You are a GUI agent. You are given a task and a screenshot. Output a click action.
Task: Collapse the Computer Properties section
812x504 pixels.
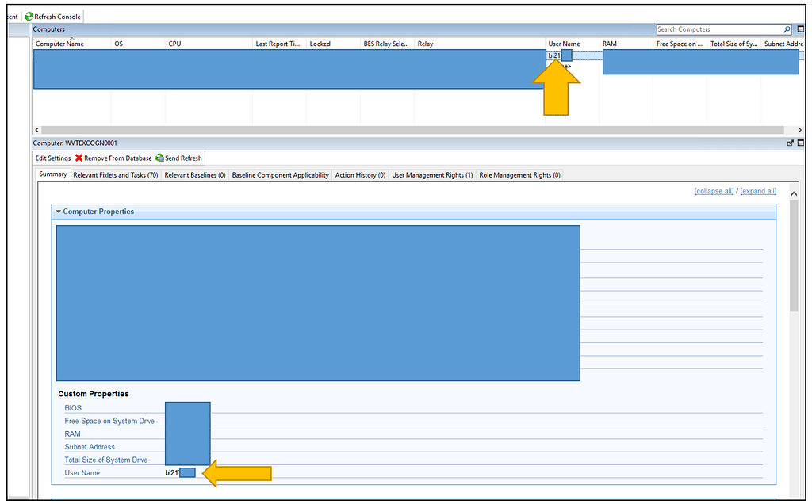point(58,212)
